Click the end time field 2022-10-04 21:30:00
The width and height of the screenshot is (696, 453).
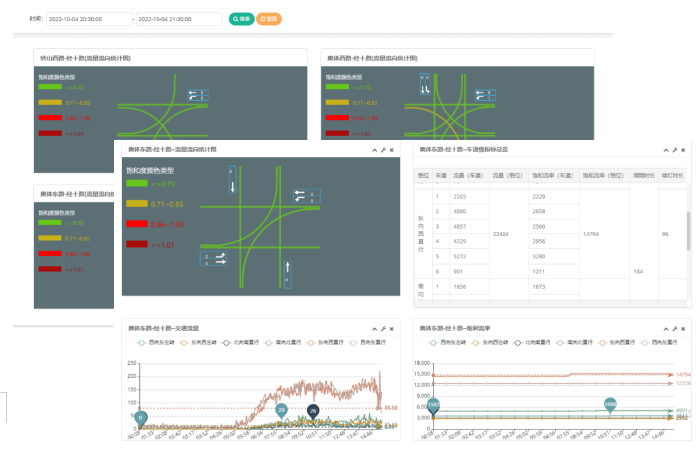(x=179, y=19)
